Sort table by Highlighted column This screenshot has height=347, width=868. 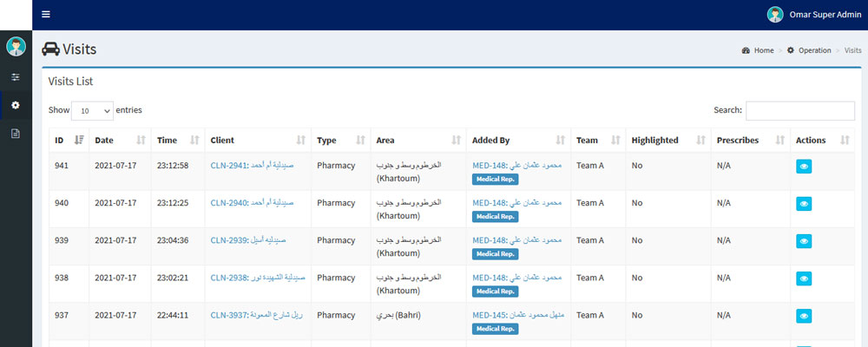point(668,141)
